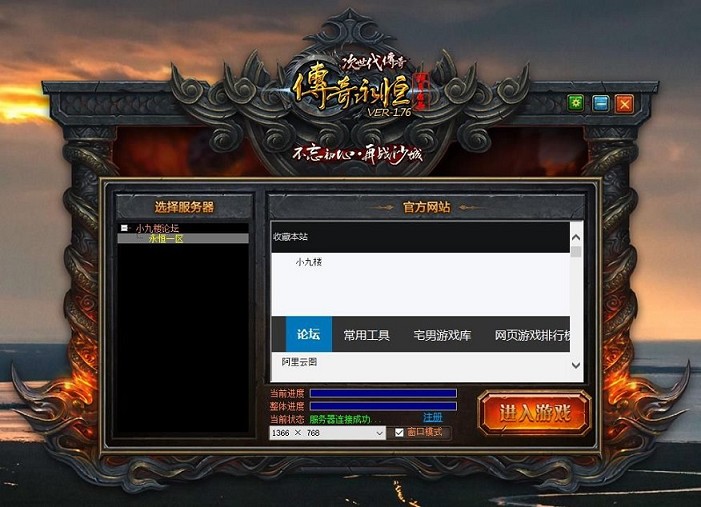Image resolution: width=701 pixels, height=507 pixels.
Task: Close launcher with the orange X icon
Action: pos(625,103)
